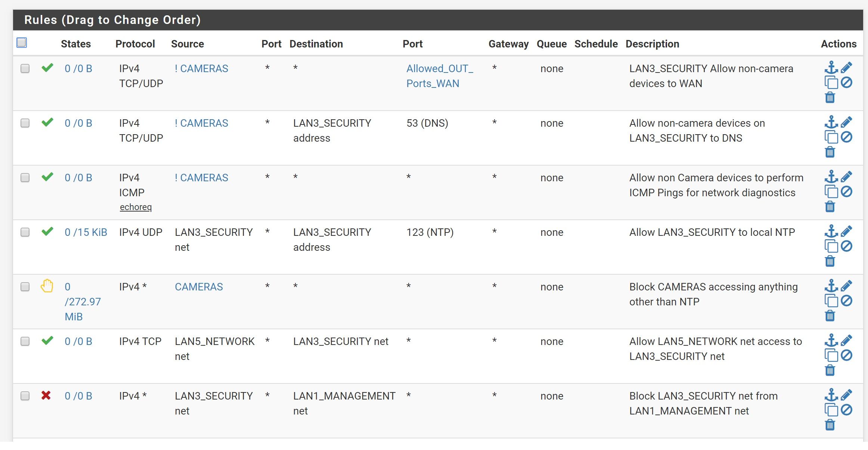Click the anchor icon on the DNS rule row
868x450 pixels.
click(831, 122)
